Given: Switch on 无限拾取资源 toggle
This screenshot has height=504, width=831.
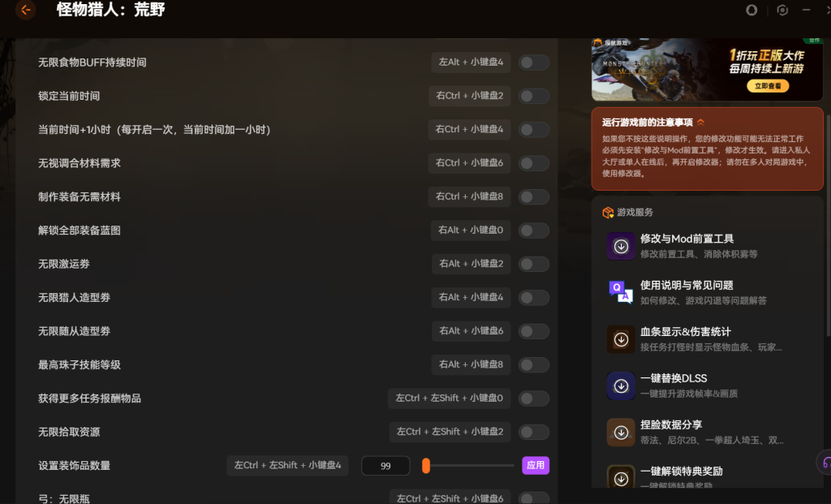Looking at the screenshot, I should point(534,432).
